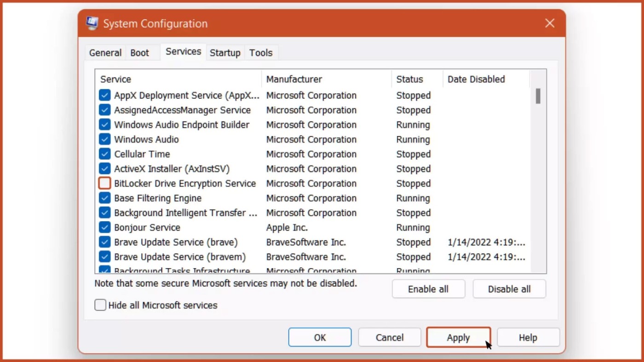
Task: Sort by the Service column header
Action: [178, 79]
